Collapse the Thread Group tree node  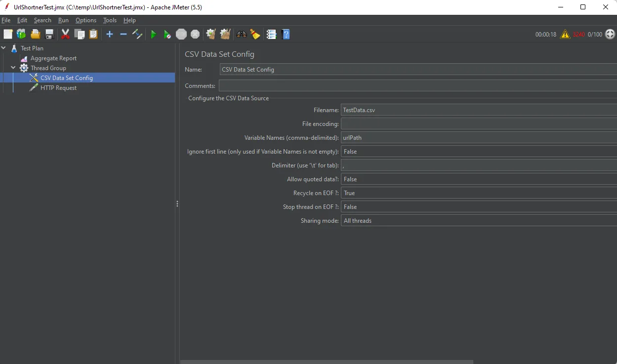pyautogui.click(x=14, y=68)
